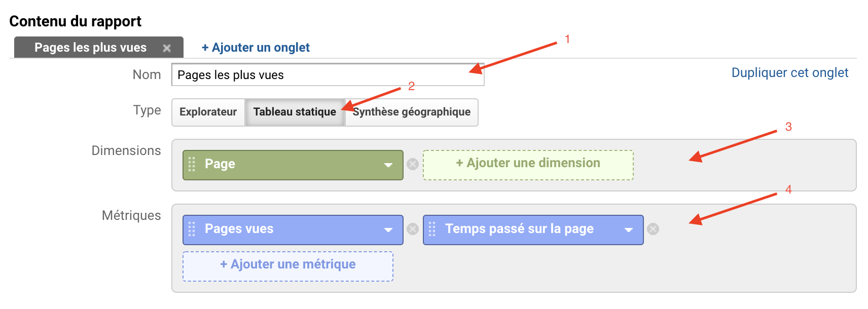Click the Ajouter une dimension button
Image resolution: width=868 pixels, height=309 pixels.
click(x=528, y=163)
